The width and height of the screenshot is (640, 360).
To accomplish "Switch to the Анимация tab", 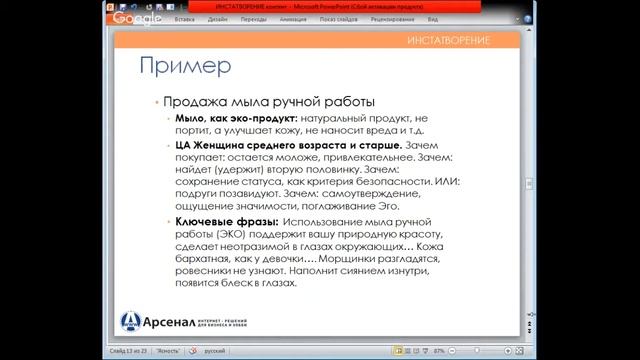I will (x=293, y=19).
